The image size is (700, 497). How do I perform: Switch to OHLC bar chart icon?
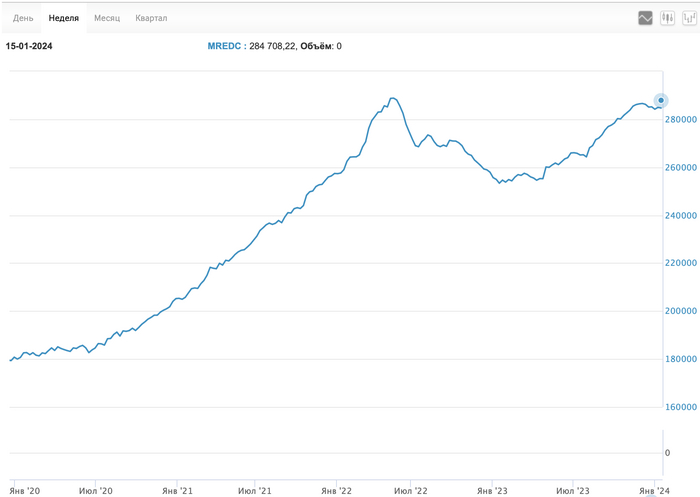point(689,18)
